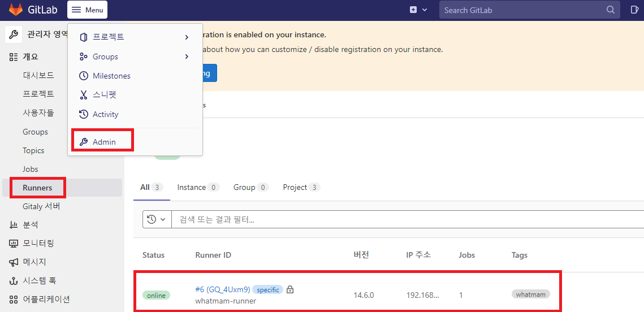Select Runners in sidebar
This screenshot has height=312, width=644.
click(37, 188)
